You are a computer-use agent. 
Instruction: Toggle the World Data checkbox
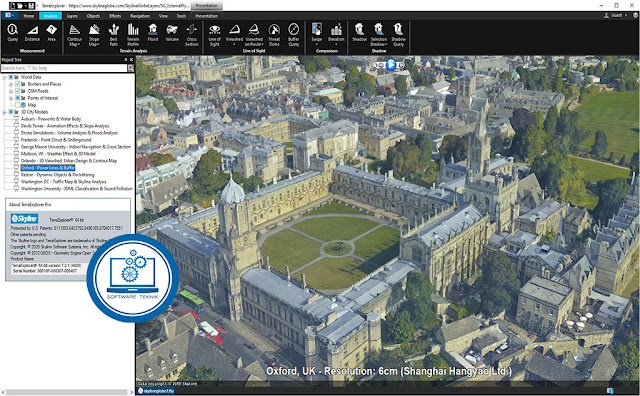coord(11,77)
